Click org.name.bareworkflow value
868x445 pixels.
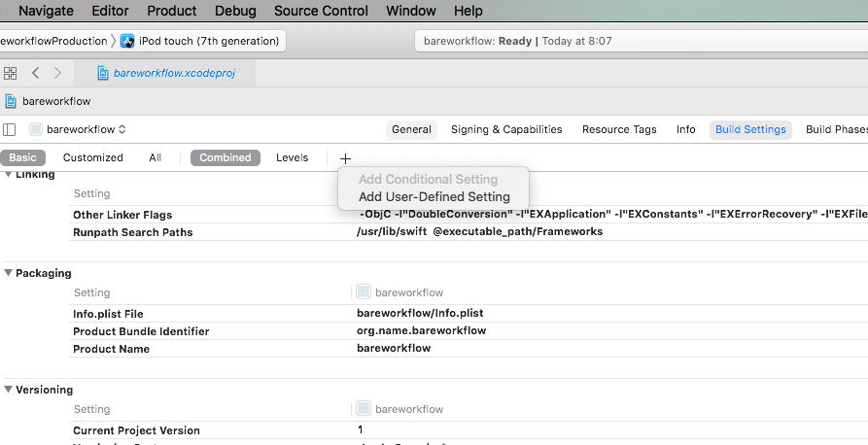pos(421,330)
